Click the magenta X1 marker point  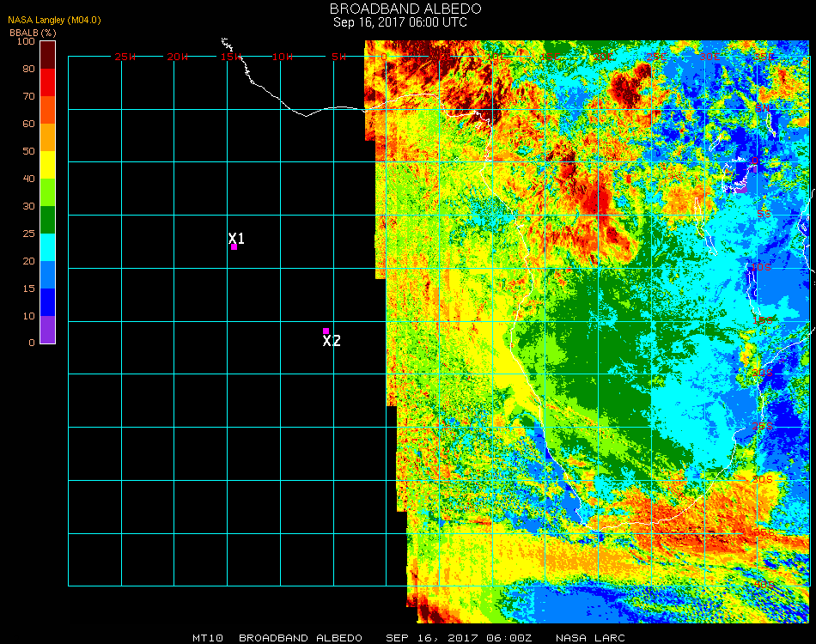pos(234,247)
